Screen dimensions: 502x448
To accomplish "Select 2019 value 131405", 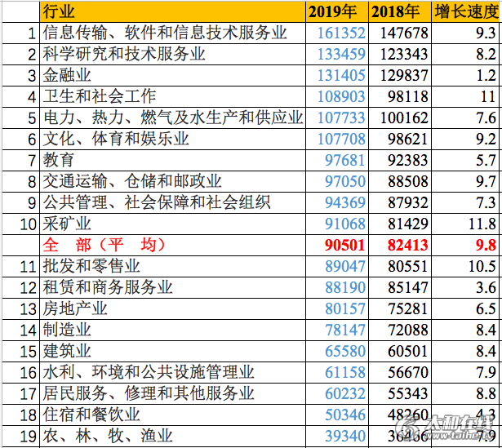I will 337,76.
